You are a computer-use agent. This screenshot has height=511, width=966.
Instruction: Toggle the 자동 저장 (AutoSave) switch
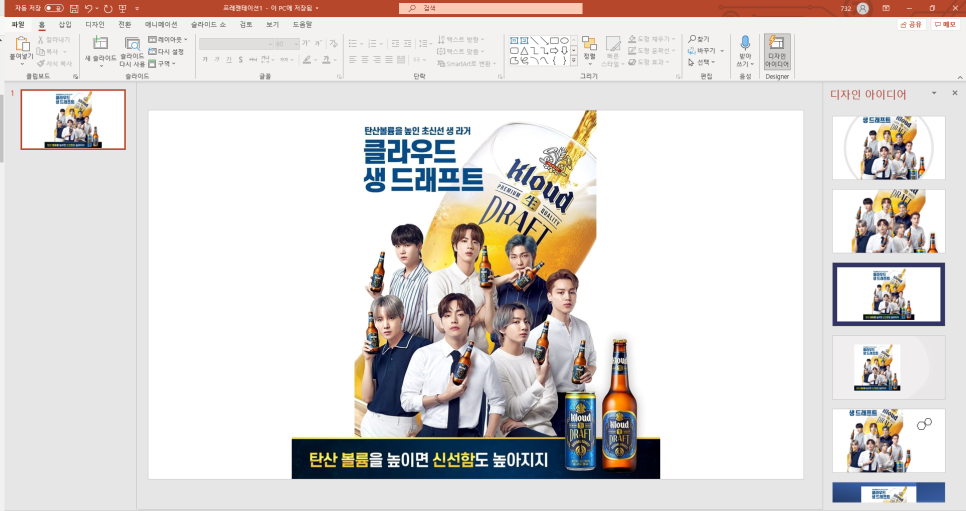click(x=54, y=8)
